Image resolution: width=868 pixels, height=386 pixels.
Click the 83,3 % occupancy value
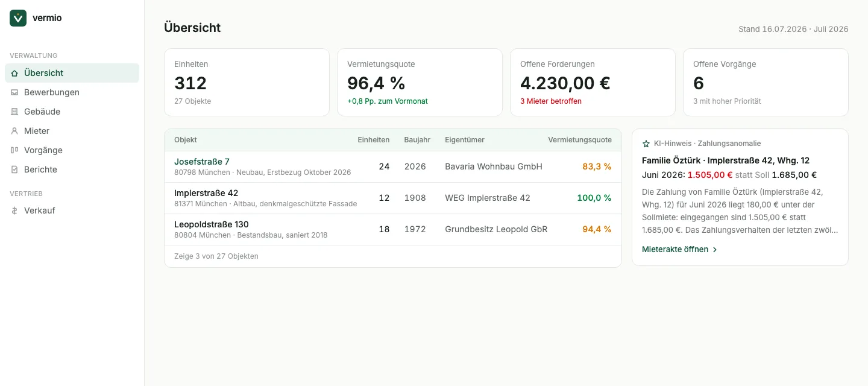[597, 166]
